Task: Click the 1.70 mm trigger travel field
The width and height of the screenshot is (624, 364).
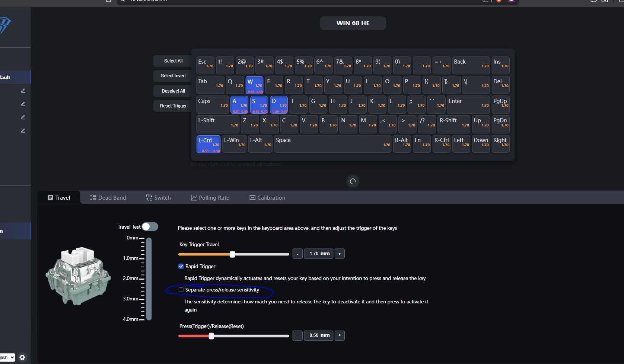Action: [x=319, y=254]
